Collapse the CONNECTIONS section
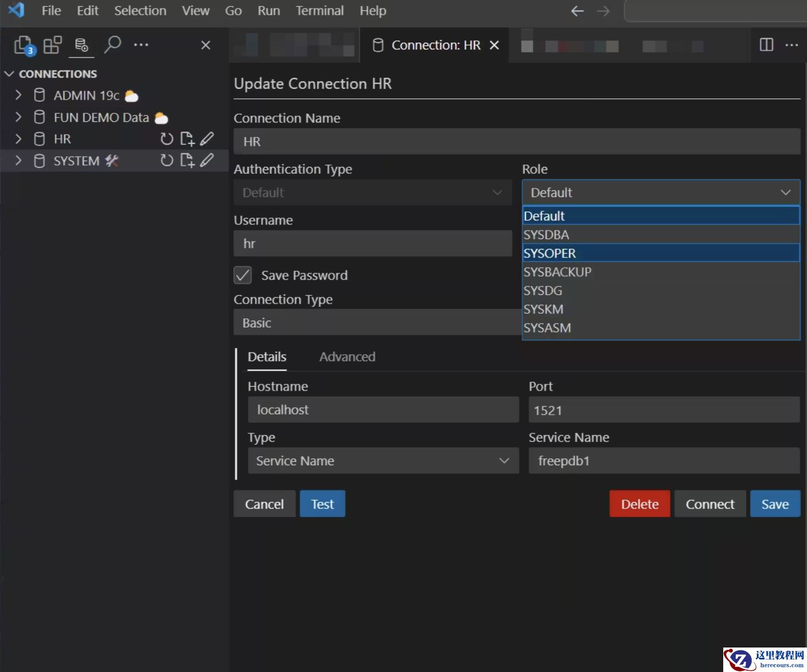Viewport: 807px width, 672px height. coord(9,74)
